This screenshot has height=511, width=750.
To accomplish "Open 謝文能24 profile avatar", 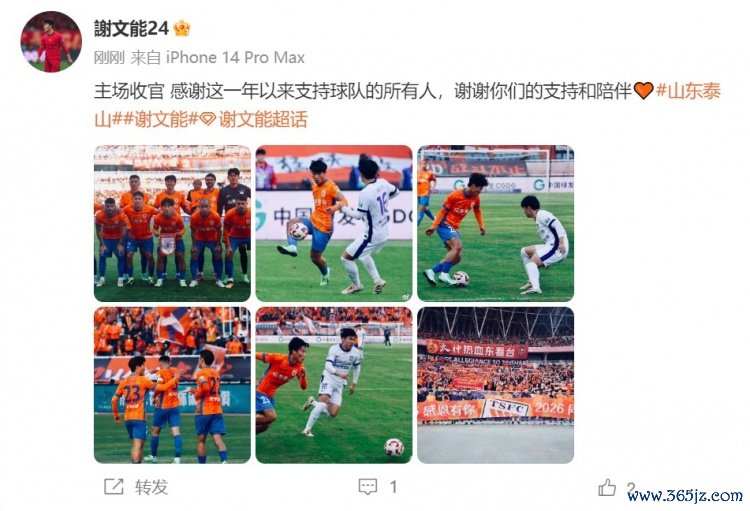I will (x=51, y=42).
